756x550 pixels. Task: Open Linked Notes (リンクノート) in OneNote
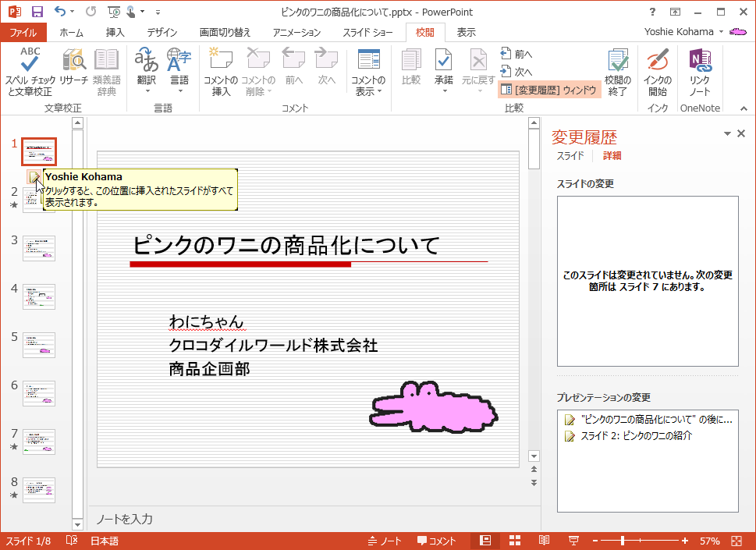(700, 61)
